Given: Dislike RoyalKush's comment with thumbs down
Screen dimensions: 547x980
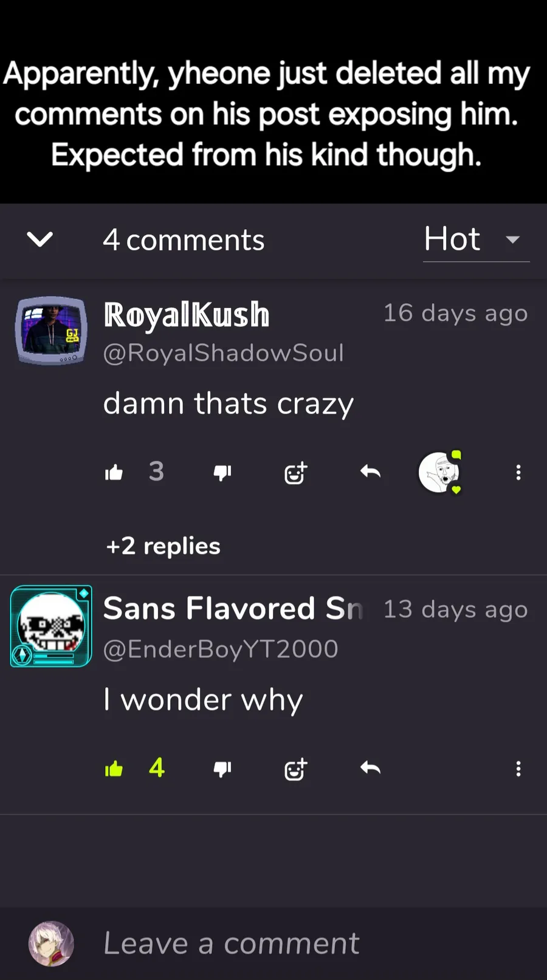Looking at the screenshot, I should click(222, 473).
